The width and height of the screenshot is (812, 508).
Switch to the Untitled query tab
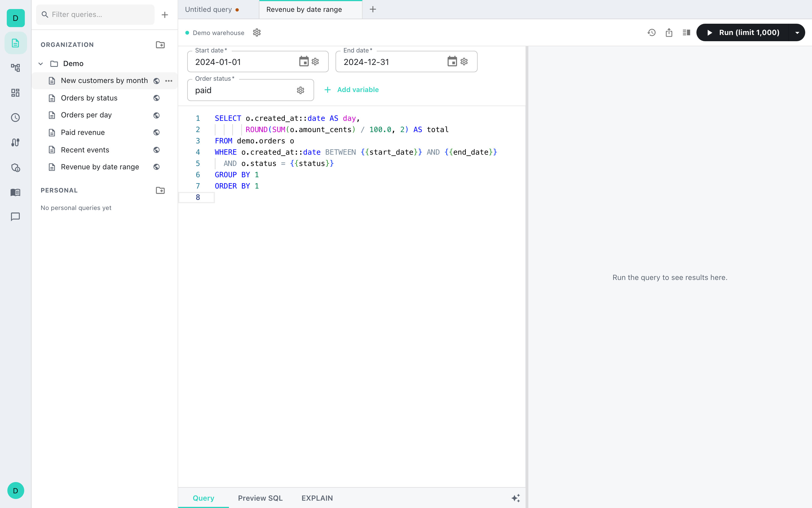coord(219,9)
